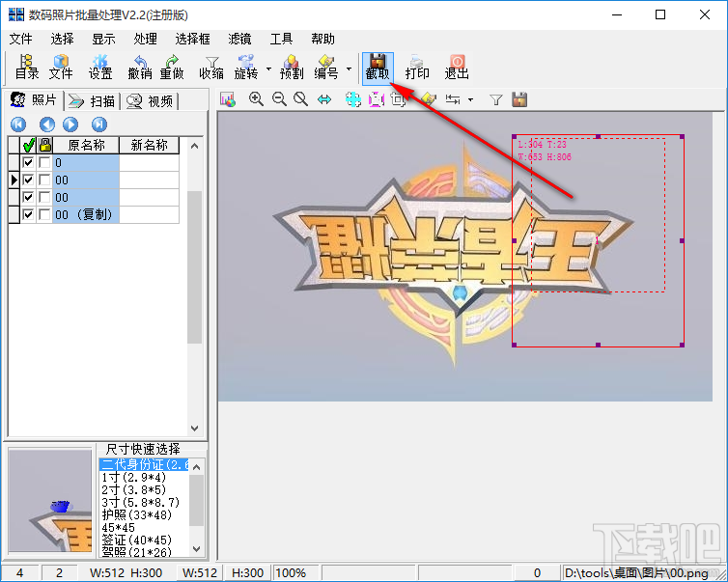Open the 旋转 rotate dropdown arrow

point(268,69)
